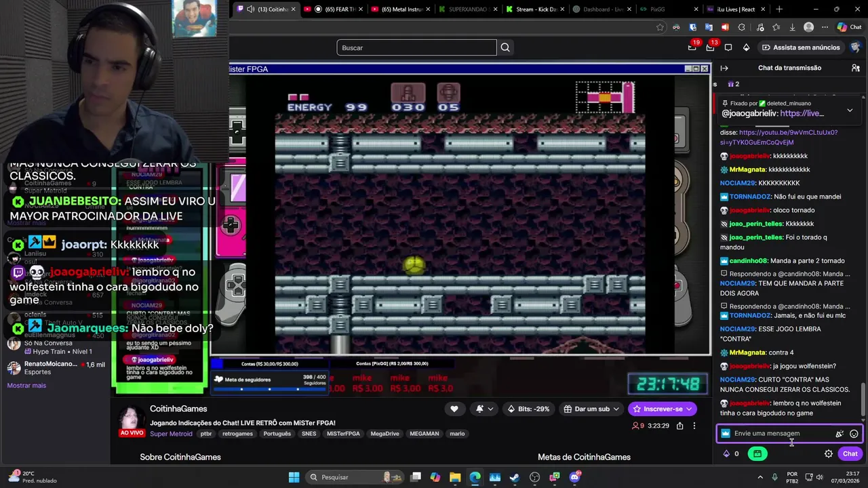Open RenatoMoicano channel in the sidebar
This screenshot has width=868, height=488.
tap(56, 368)
